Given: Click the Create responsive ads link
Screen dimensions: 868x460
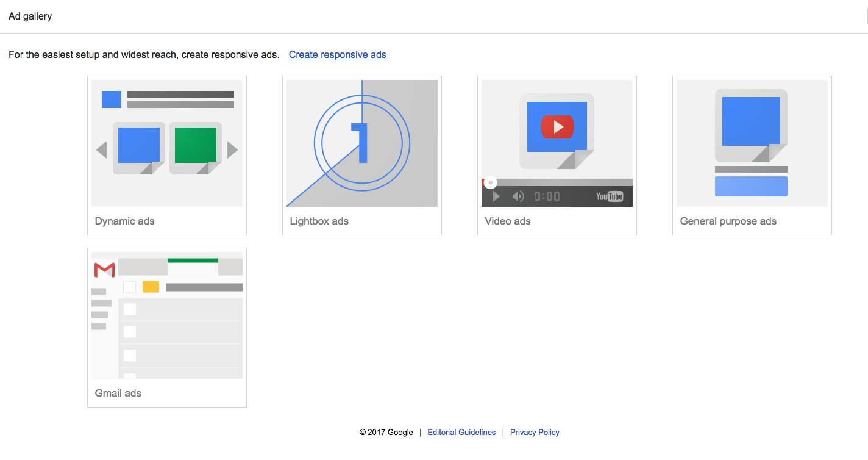Looking at the screenshot, I should [x=337, y=54].
